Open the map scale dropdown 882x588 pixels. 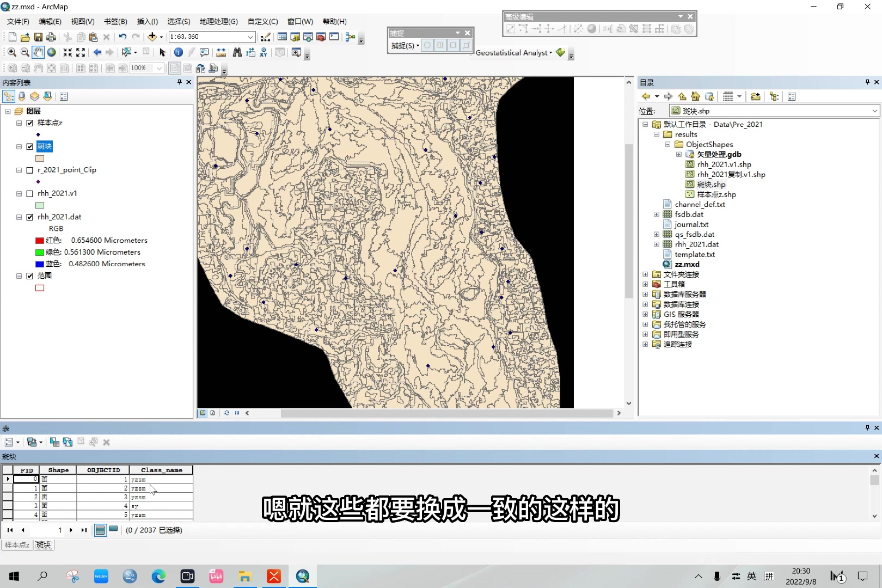click(250, 37)
